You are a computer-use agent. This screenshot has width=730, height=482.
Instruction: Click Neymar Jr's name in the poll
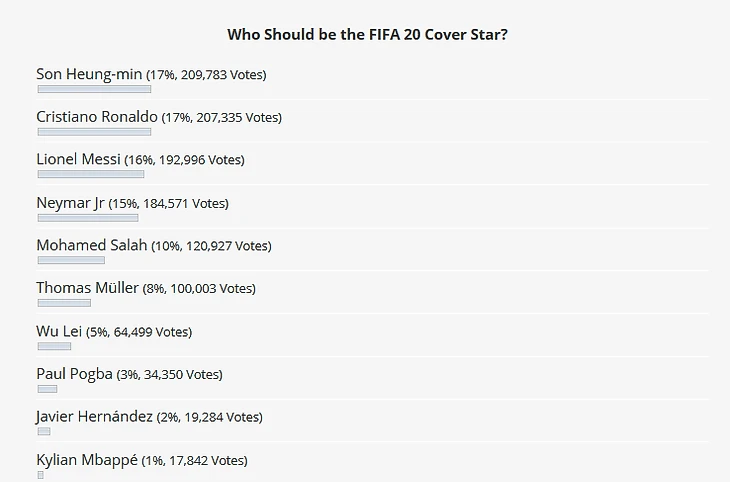(x=70, y=202)
